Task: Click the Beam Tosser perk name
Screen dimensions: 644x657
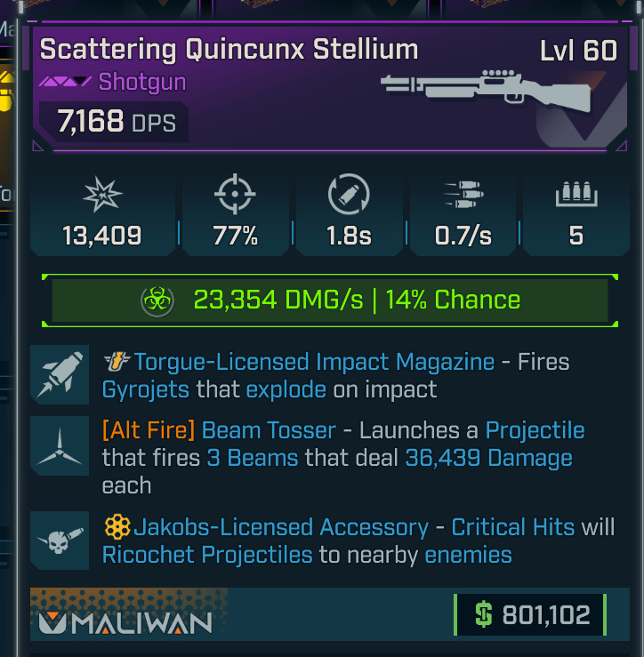Action: click(x=269, y=430)
